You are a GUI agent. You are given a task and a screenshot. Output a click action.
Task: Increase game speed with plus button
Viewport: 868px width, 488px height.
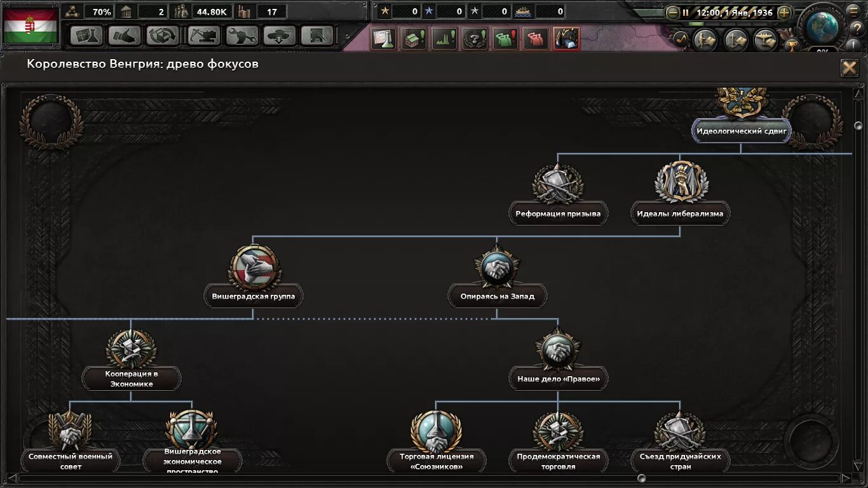tap(784, 12)
